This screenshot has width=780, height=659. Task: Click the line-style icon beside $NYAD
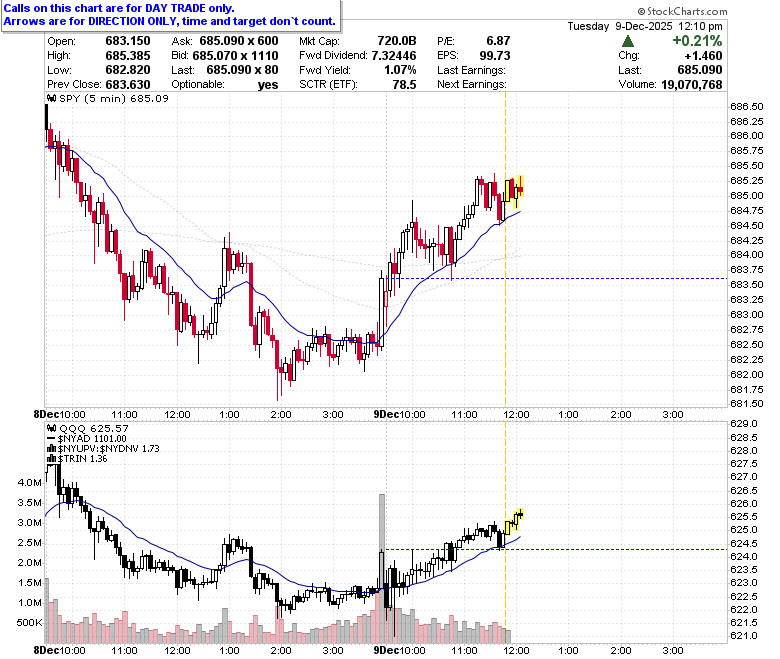pyautogui.click(x=51, y=439)
